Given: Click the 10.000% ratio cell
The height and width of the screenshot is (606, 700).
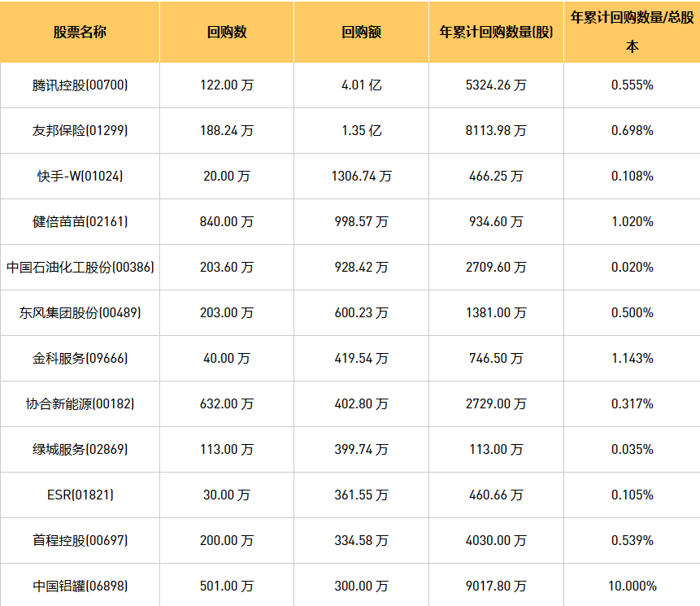Looking at the screenshot, I should [x=632, y=586].
